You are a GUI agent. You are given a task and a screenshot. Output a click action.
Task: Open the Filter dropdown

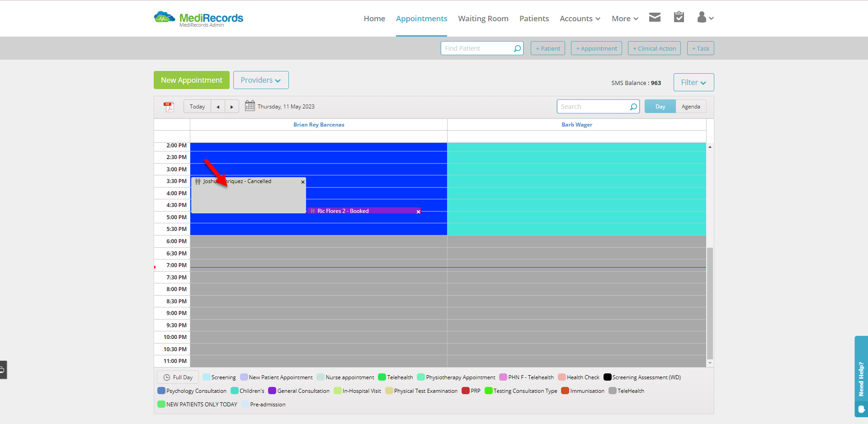click(x=693, y=82)
